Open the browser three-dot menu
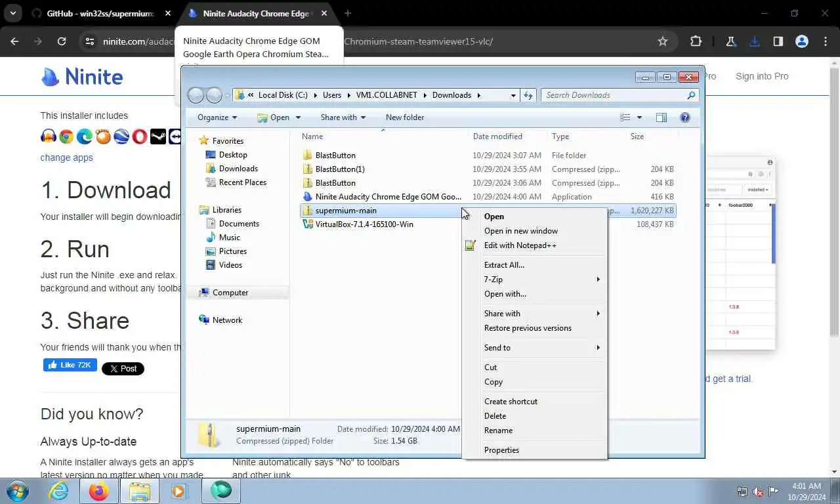Image resolution: width=840 pixels, height=504 pixels. tap(826, 41)
